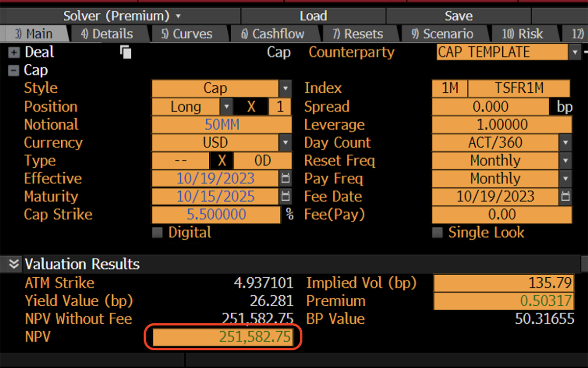Switch to the Curves tab

pos(187,34)
